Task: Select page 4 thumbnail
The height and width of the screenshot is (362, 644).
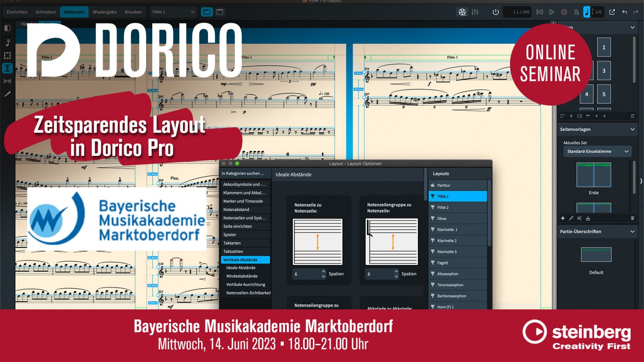Action: (587, 94)
